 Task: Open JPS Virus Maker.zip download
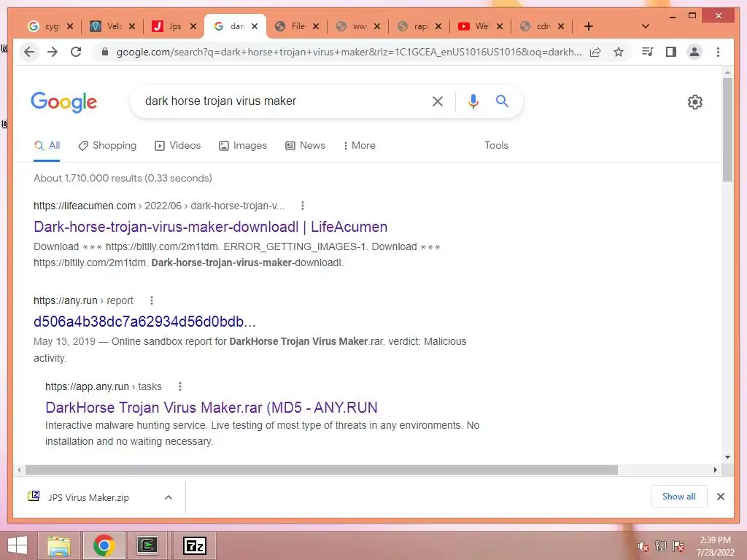click(88, 497)
